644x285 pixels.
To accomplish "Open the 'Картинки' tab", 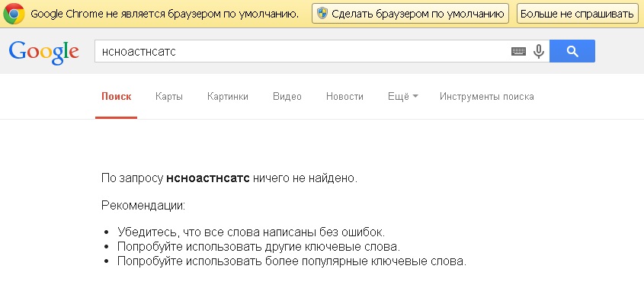I will point(228,97).
